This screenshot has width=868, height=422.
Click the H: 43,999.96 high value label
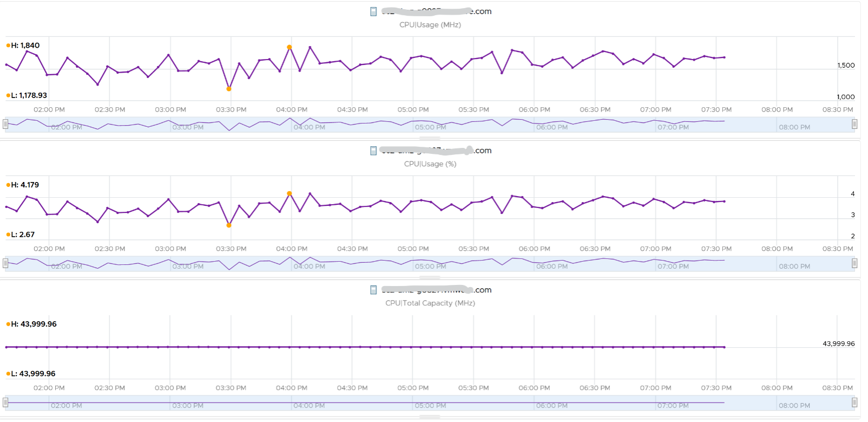(x=31, y=324)
